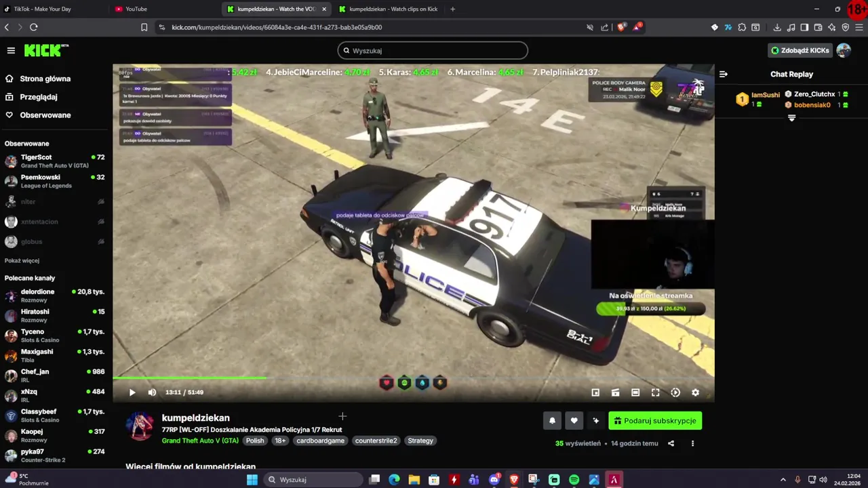Open Brave VPN shield icon

(846, 27)
